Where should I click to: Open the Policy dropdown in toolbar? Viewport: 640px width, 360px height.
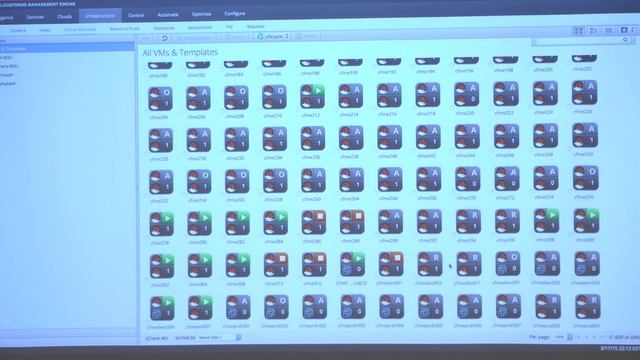238,37
